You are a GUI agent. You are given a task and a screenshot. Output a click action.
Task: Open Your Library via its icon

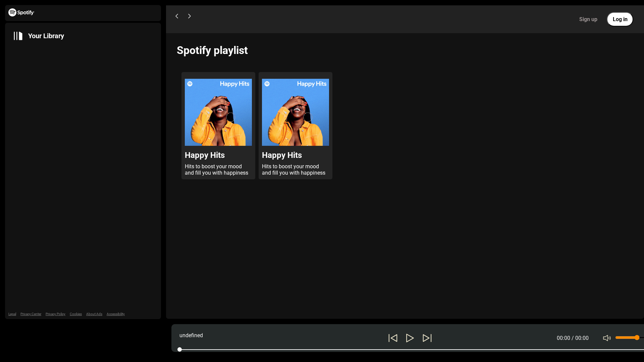(x=18, y=36)
